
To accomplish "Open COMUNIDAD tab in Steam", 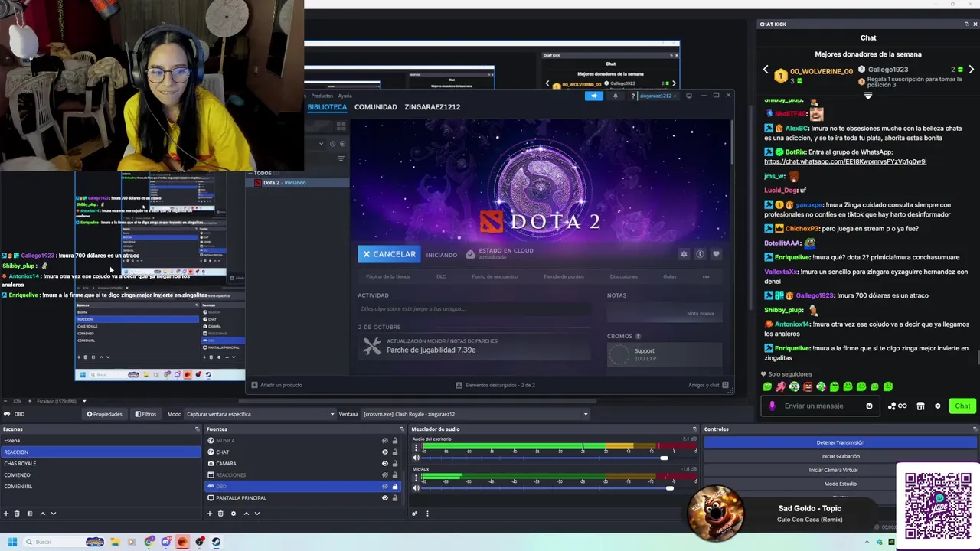I will (375, 107).
